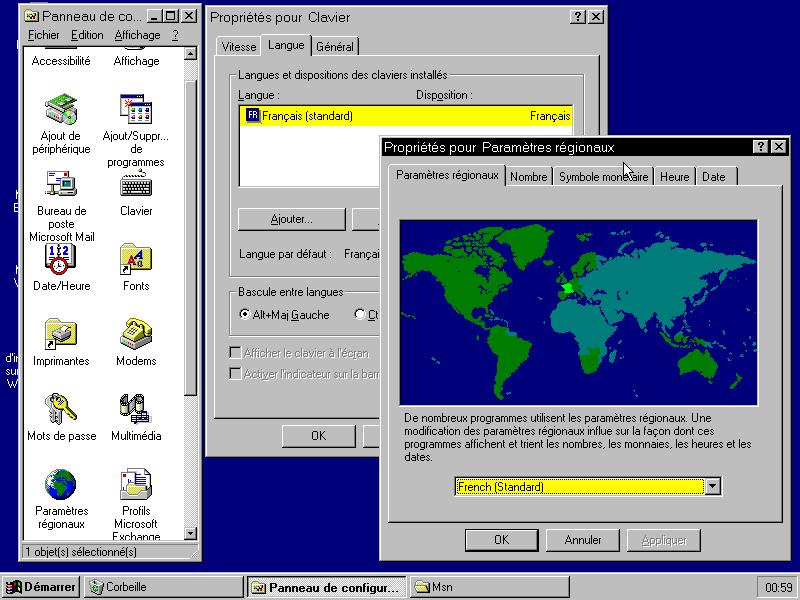Image resolution: width=800 pixels, height=600 pixels.
Task: Open the Affichage menu
Action: 137,35
